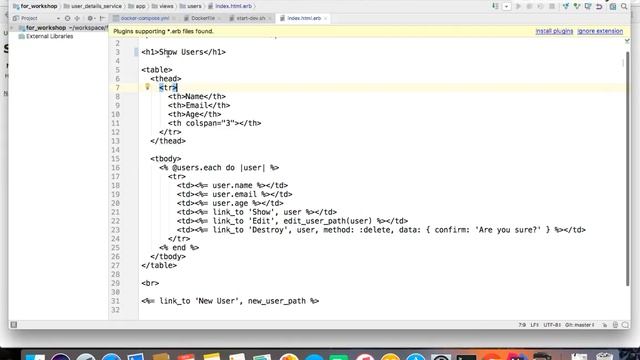640x360 pixels.
Task: Close the Dockerfile tab
Action: (x=220, y=18)
